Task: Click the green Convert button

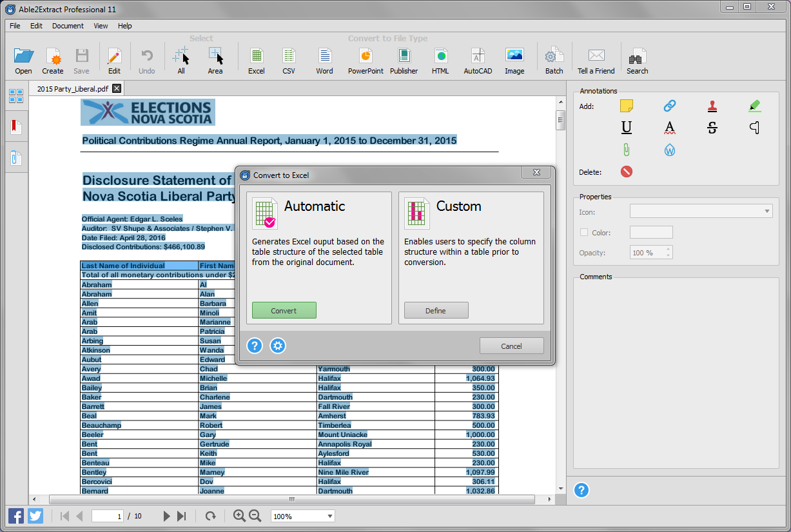Action: coord(284,310)
